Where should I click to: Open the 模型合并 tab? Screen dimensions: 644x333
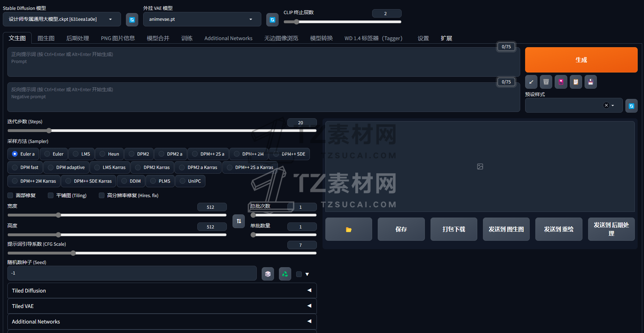[158, 38]
